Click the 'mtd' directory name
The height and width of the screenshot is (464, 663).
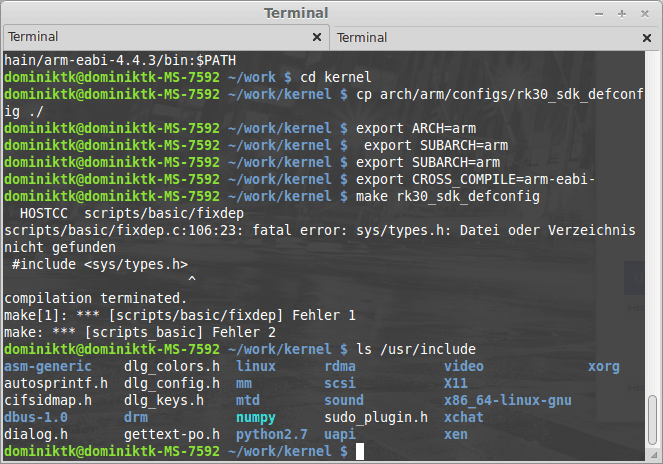pos(247,401)
